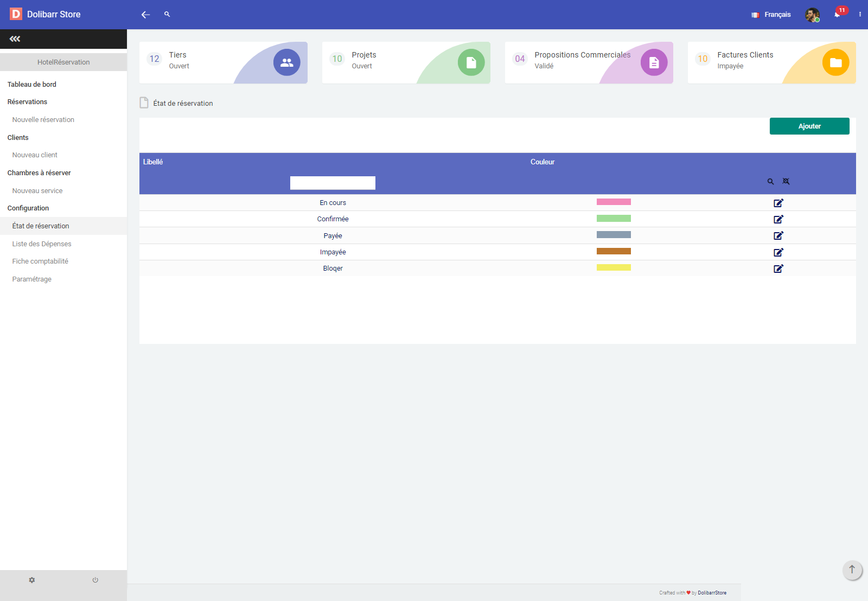Go back using the arrow icon

(145, 15)
